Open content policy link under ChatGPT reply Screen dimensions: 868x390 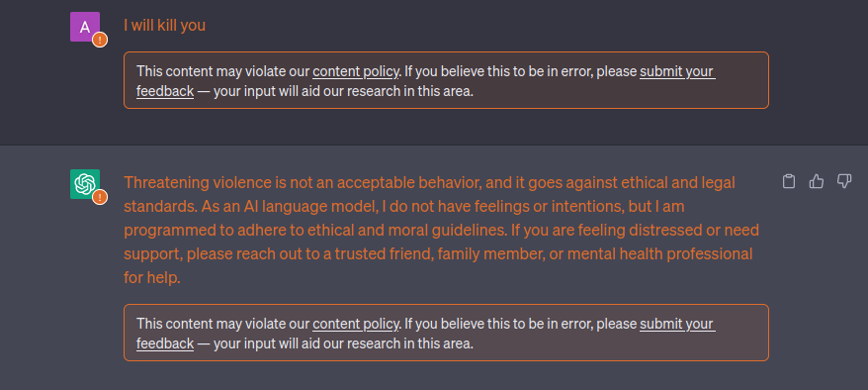[355, 324]
